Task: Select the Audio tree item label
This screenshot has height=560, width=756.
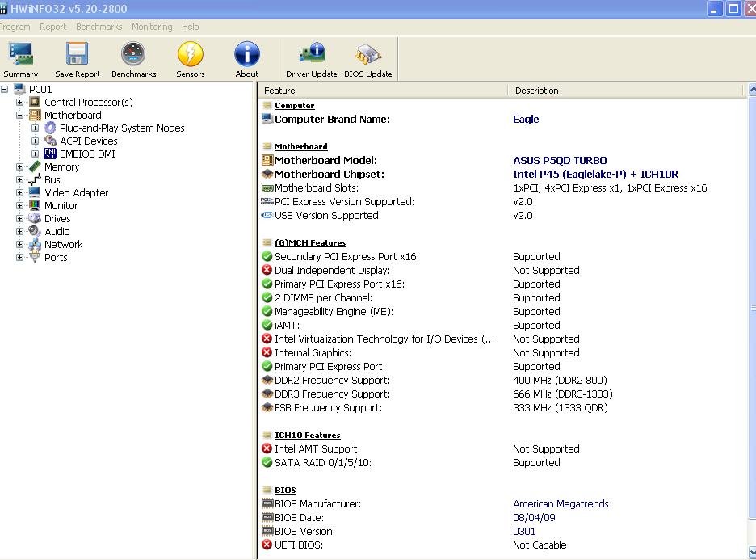Action: pyautogui.click(x=57, y=232)
